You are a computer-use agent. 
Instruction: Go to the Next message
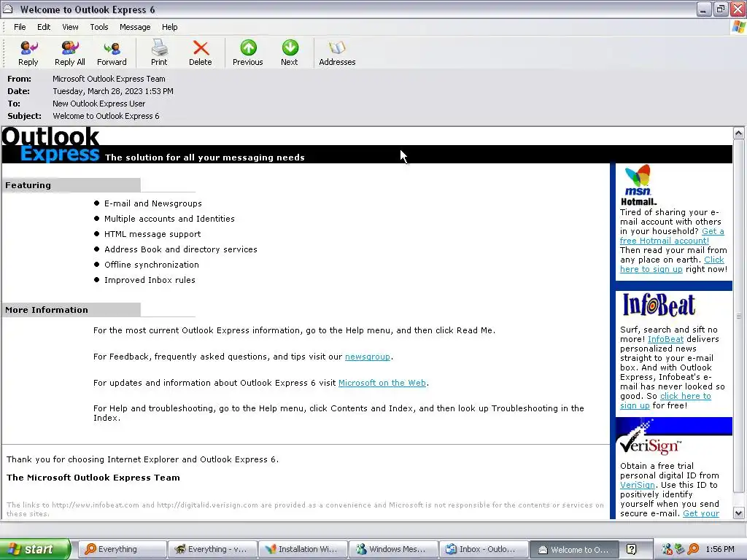(x=290, y=52)
